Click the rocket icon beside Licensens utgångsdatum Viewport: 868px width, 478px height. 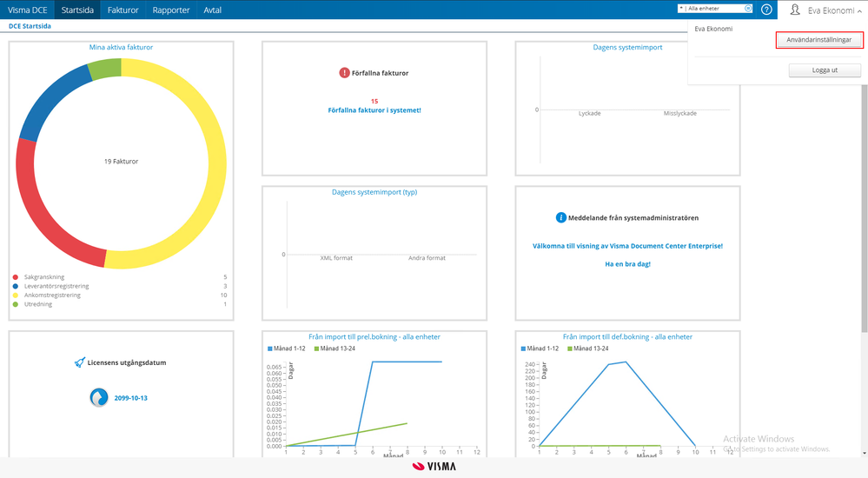[80, 362]
